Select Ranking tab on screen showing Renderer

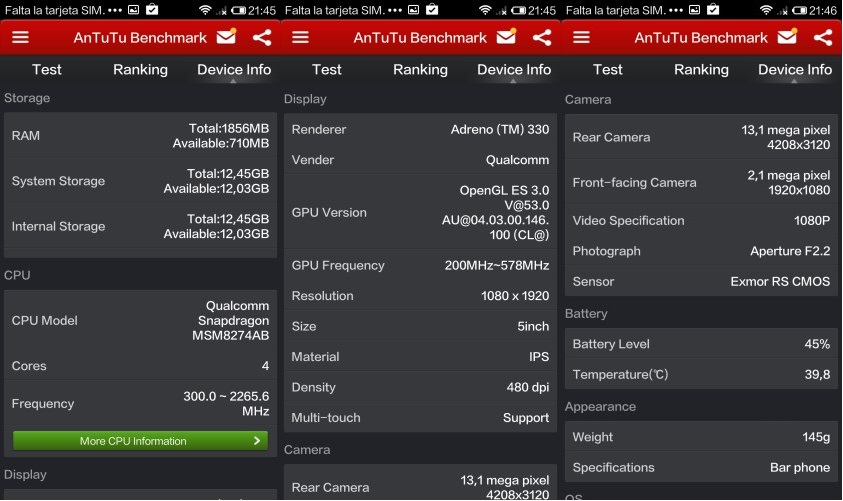tap(420, 70)
